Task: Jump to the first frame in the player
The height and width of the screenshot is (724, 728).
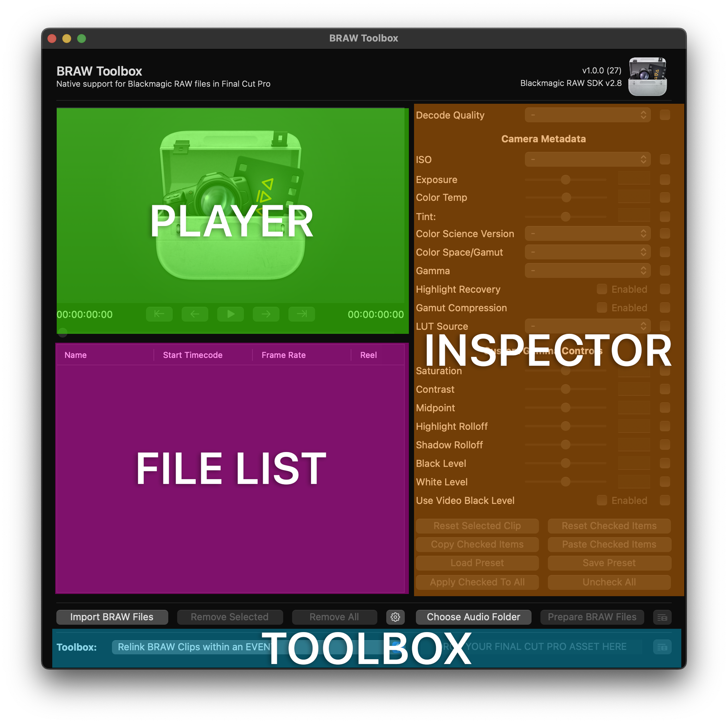Action: tap(159, 314)
